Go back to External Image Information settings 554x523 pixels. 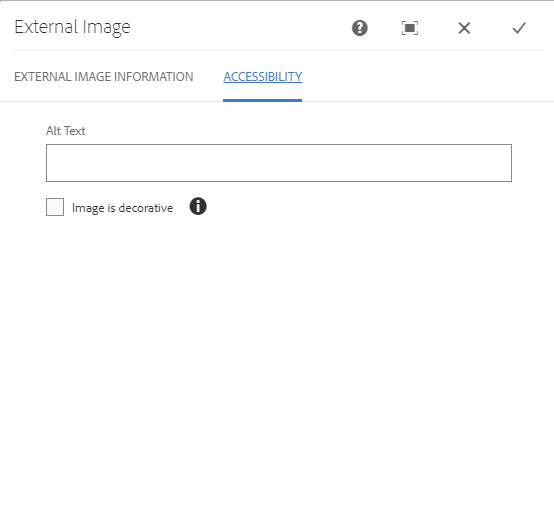coord(104,77)
